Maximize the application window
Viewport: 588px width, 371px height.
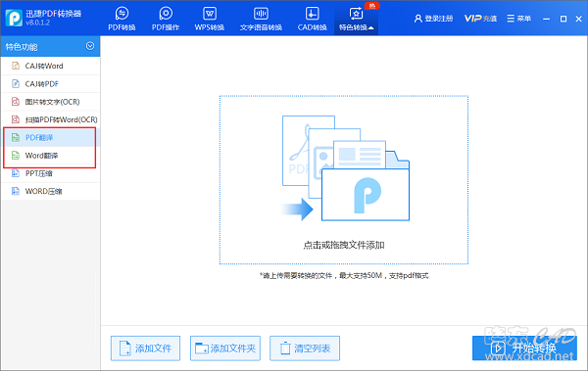point(563,19)
